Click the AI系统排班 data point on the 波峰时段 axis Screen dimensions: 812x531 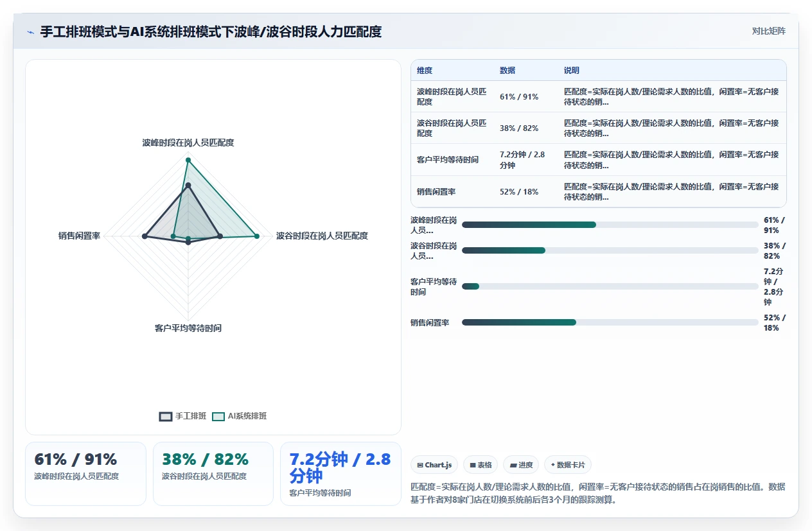188,160
